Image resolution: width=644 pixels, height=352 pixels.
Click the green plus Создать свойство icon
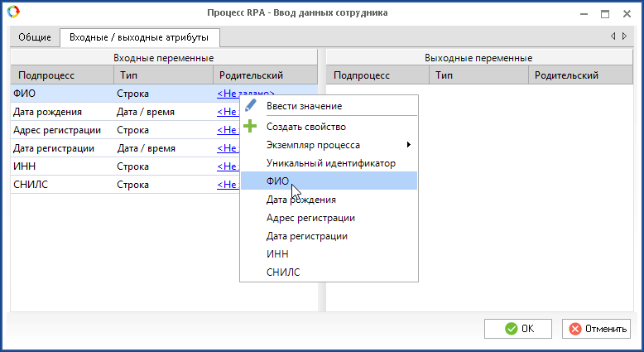[x=251, y=127]
